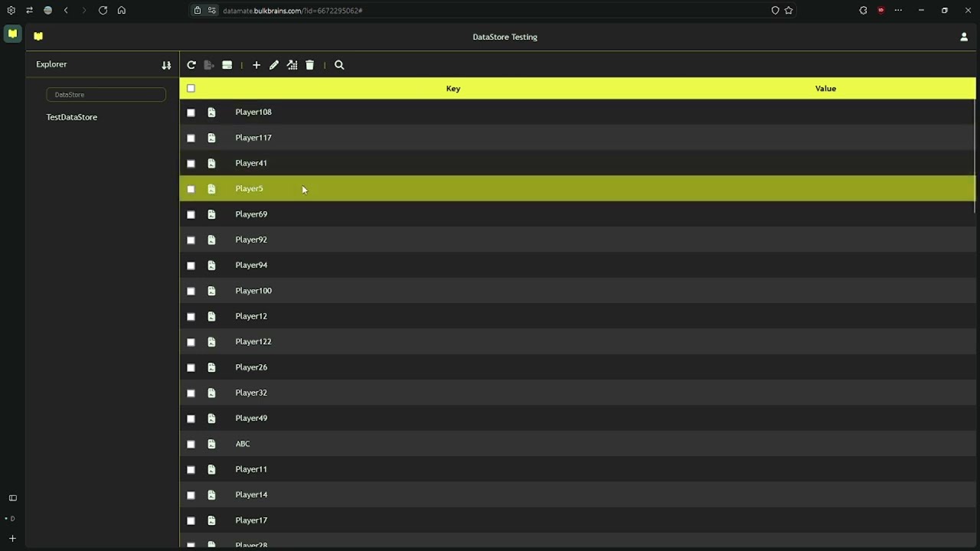
Task: Reload the page in the browser
Action: [x=103, y=11]
